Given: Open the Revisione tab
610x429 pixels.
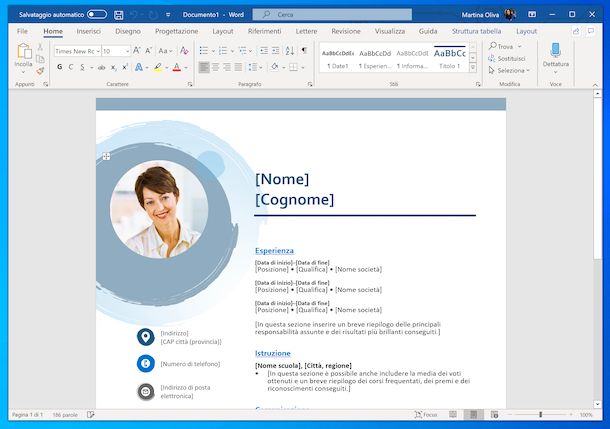Looking at the screenshot, I should pos(346,31).
